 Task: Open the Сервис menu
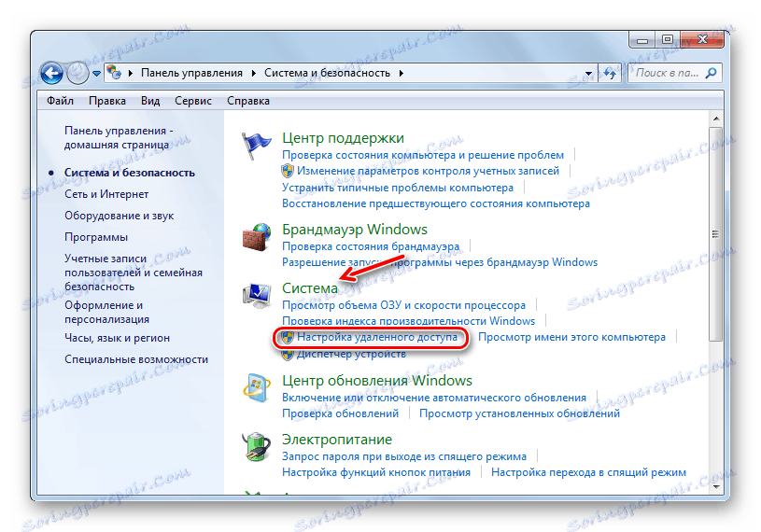tap(193, 101)
